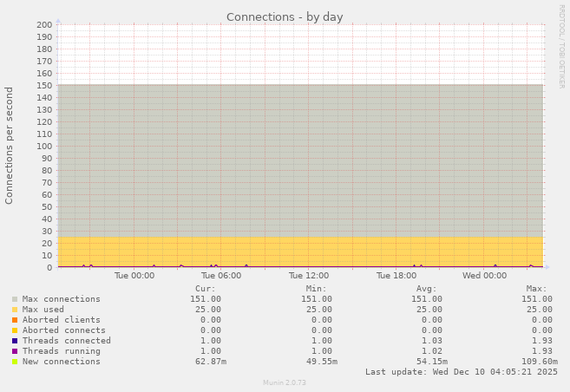Click the Threads connected Max value 1.93

click(542, 341)
